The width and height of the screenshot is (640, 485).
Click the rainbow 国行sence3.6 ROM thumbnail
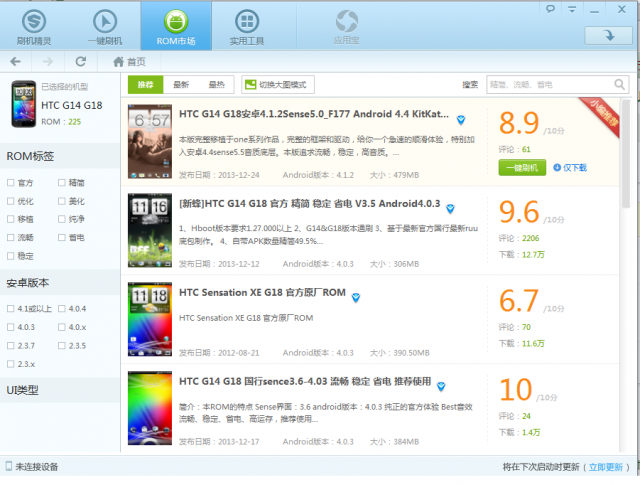pyautogui.click(x=150, y=408)
